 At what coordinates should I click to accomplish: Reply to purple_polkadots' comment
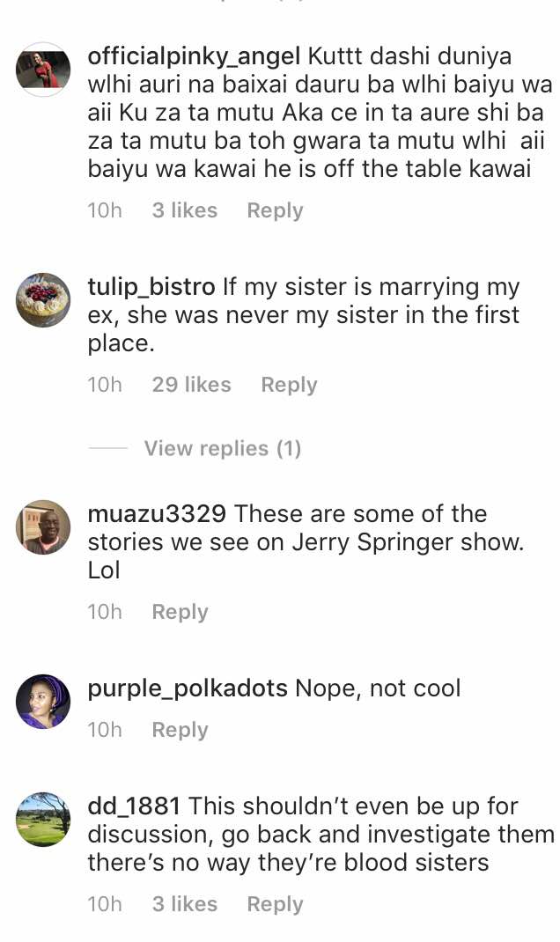180,731
